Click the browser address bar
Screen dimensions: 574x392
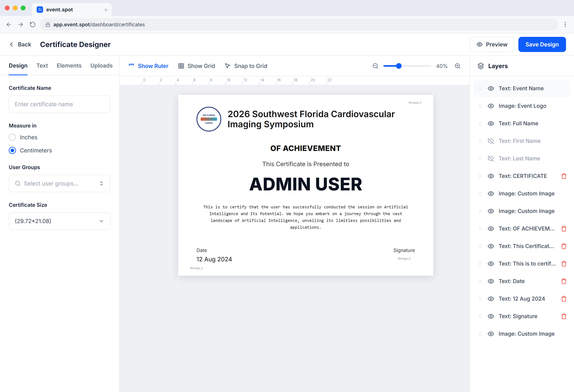pos(299,24)
